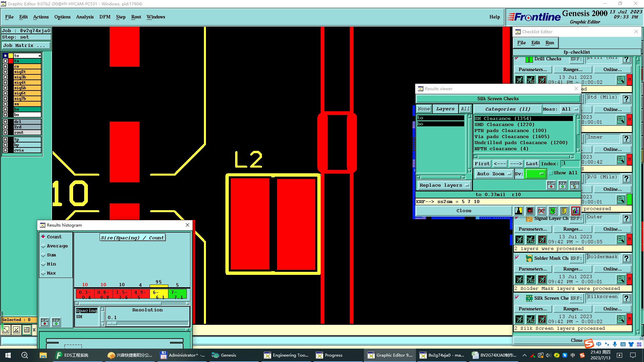Toggle Silk Screen Checks checklist checkbox
644x362 pixels.
[x=517, y=297]
